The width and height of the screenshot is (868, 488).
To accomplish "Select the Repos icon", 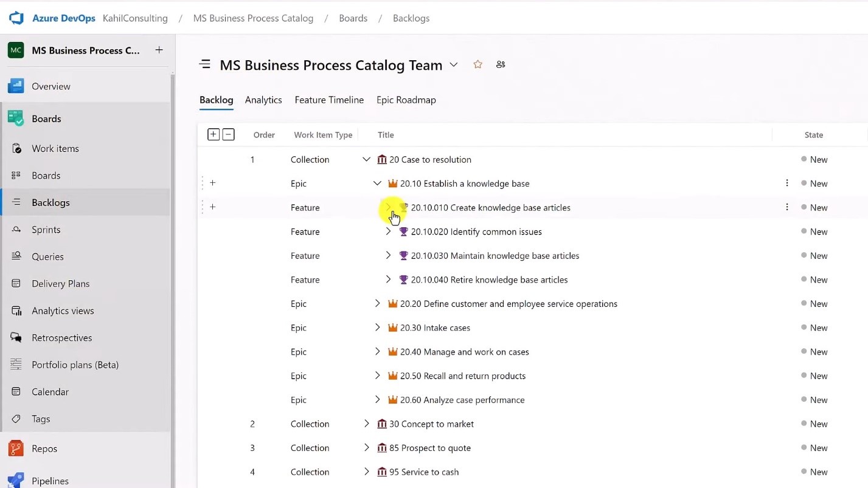I will [16, 448].
